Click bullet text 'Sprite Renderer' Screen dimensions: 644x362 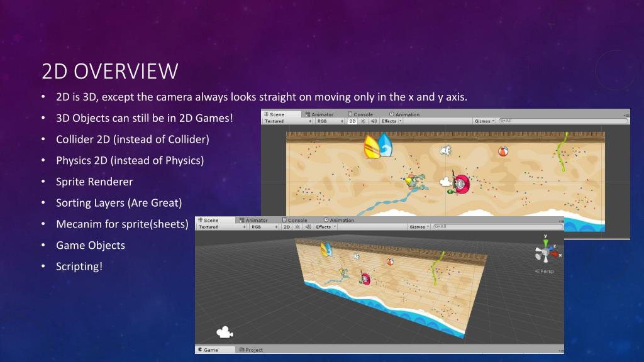coord(94,182)
